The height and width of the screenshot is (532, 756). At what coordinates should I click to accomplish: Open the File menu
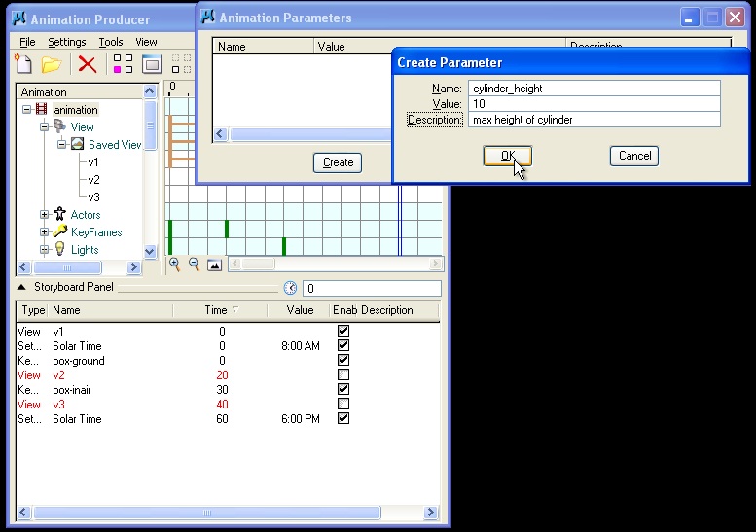pyautogui.click(x=27, y=42)
